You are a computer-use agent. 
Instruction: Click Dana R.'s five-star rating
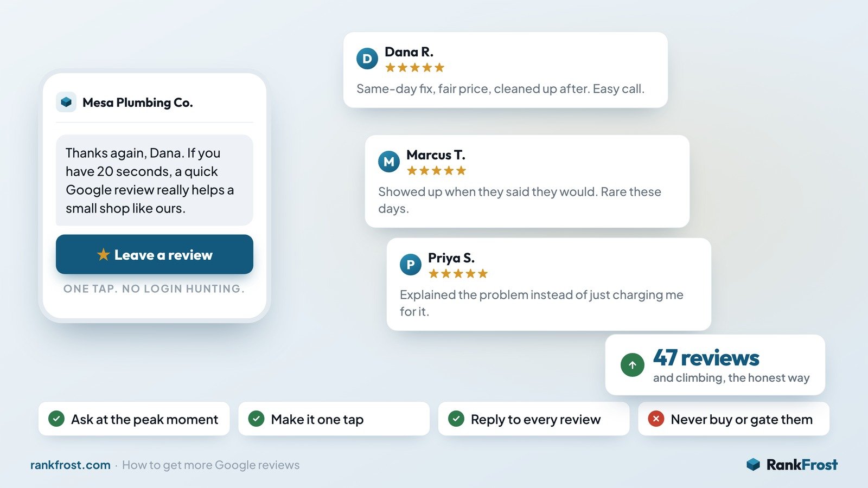point(415,68)
